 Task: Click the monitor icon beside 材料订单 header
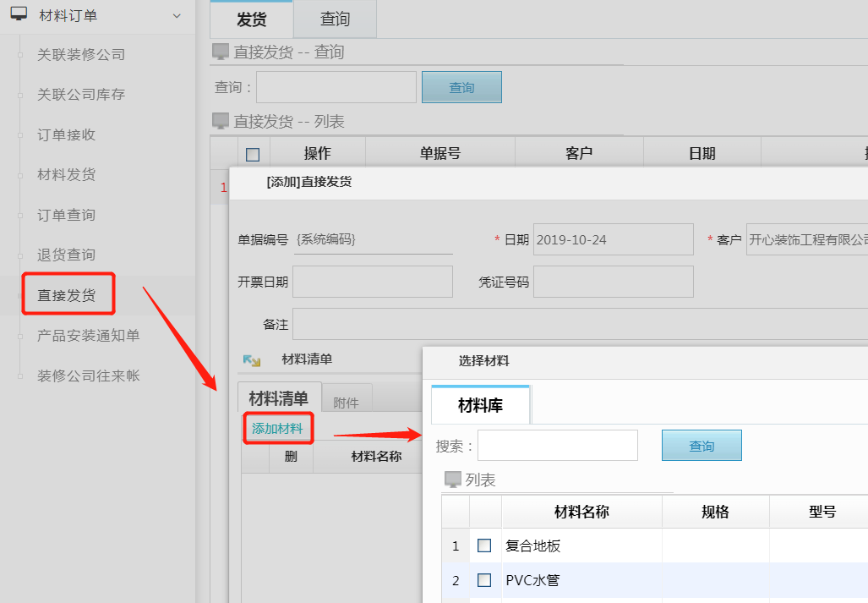click(x=18, y=14)
